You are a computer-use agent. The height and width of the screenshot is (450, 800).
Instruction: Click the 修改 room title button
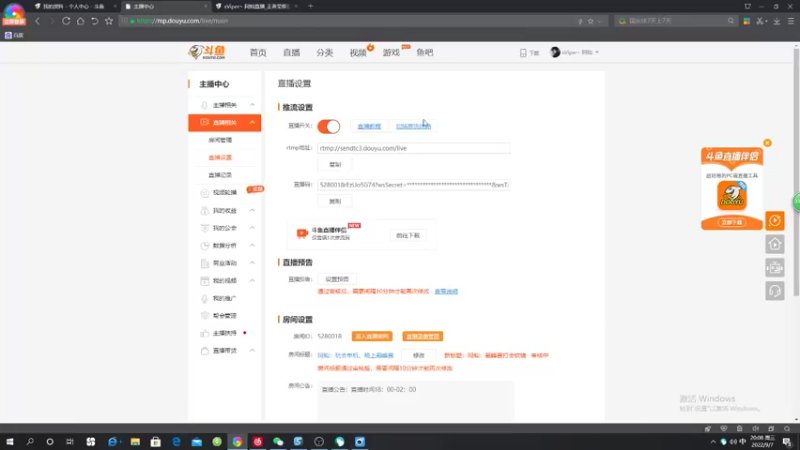[418, 355]
